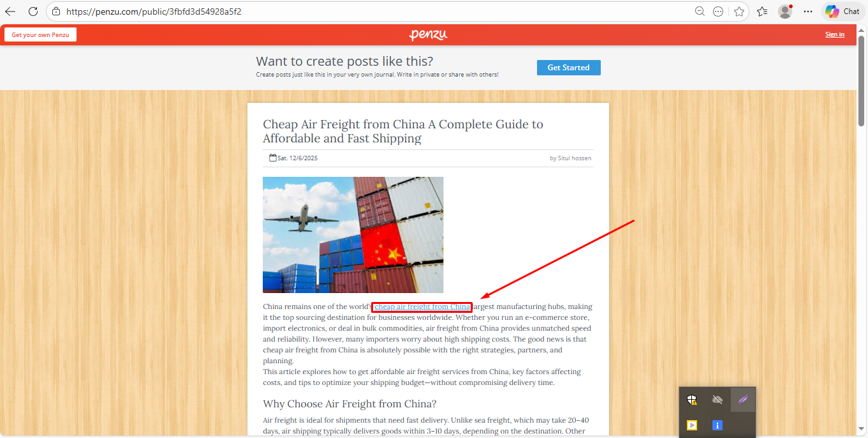Open site information lock icon
Screen dimensions: 868x438
click(56, 11)
